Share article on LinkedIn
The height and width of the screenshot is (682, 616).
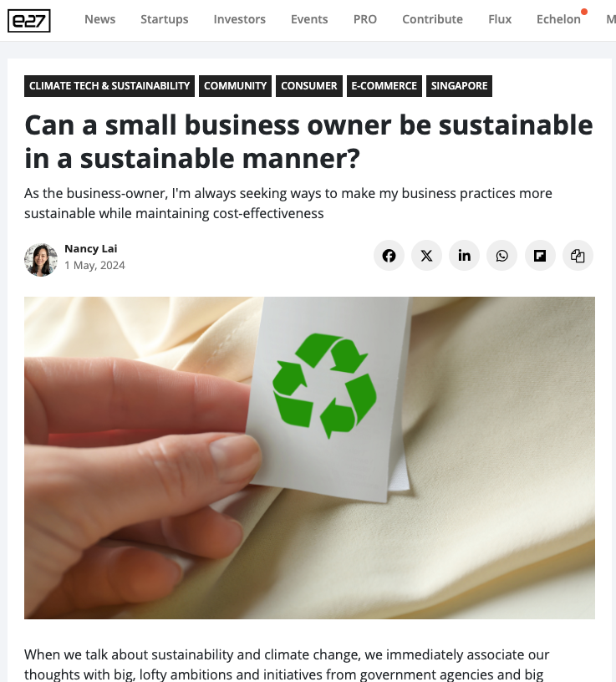click(464, 255)
